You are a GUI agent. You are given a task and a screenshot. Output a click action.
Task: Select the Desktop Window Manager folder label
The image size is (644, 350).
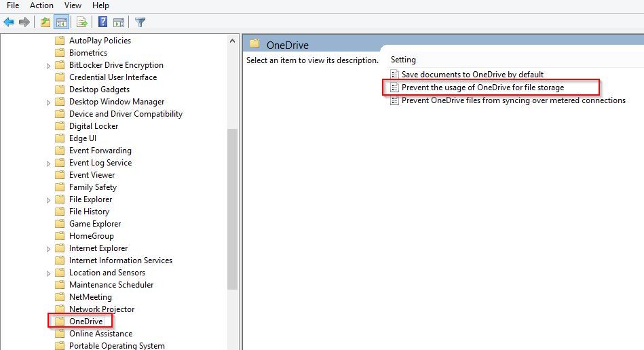click(117, 102)
